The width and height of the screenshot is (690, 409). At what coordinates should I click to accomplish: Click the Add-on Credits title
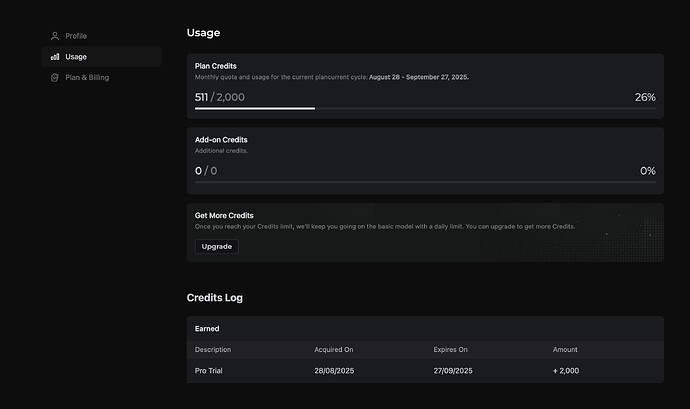tap(221, 140)
